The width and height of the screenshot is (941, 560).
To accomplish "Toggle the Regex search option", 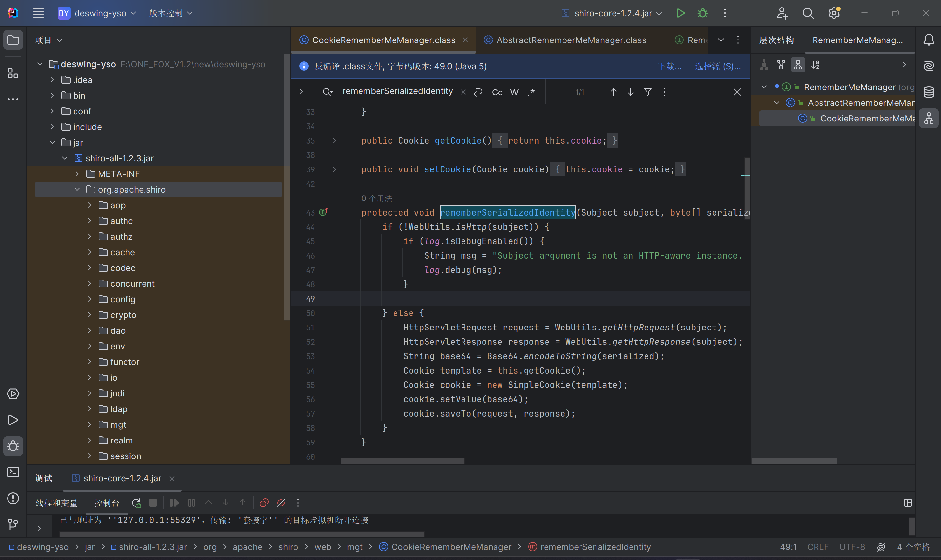I will (531, 92).
